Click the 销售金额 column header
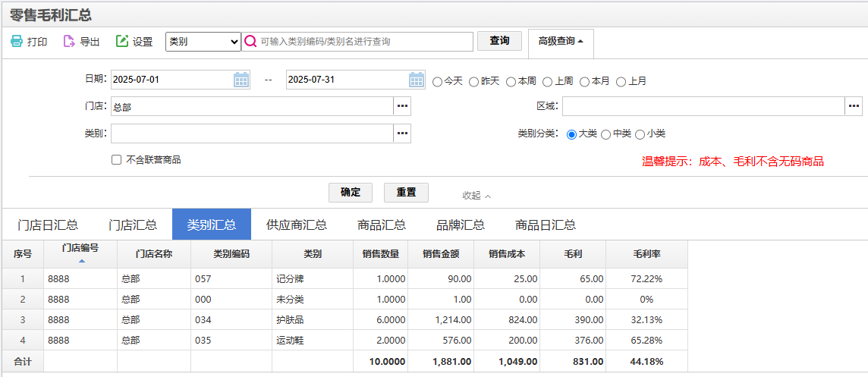The height and width of the screenshot is (377, 868). coord(441,254)
